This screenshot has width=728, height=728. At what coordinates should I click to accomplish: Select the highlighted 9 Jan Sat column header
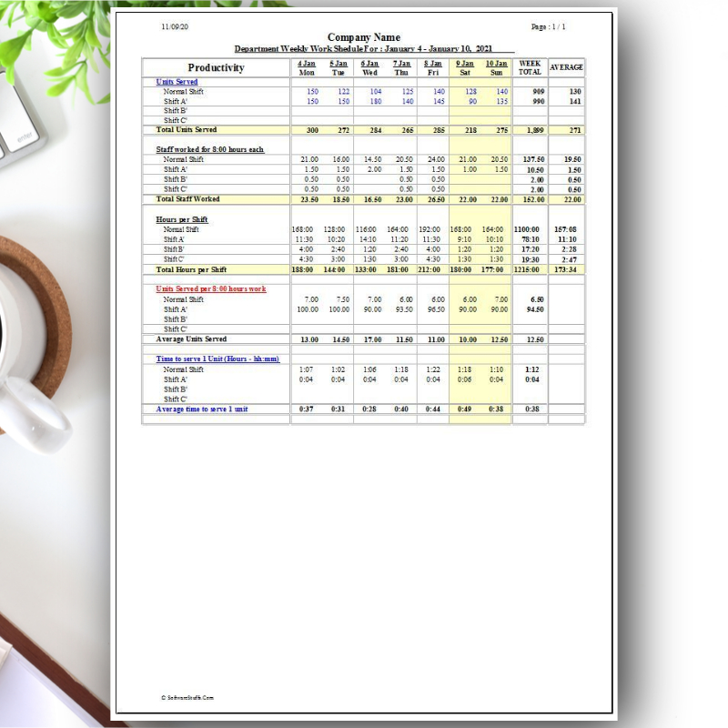tap(463, 67)
